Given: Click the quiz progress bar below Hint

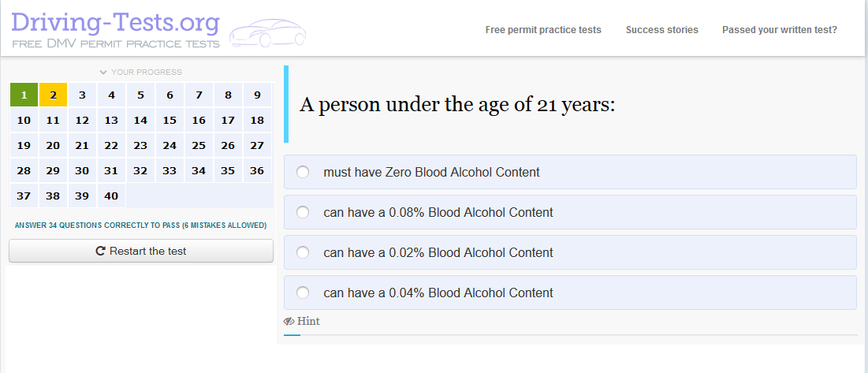Looking at the screenshot, I should point(570,335).
